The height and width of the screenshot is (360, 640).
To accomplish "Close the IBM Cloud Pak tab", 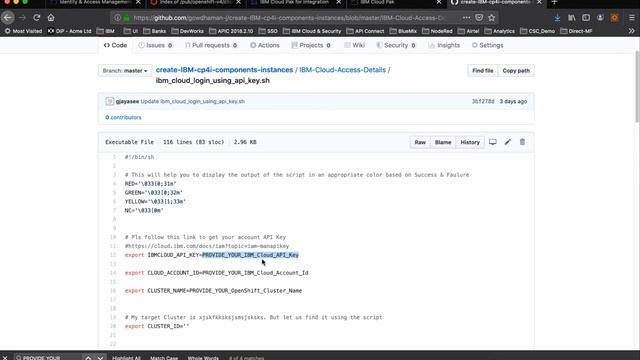I will 439,2.
